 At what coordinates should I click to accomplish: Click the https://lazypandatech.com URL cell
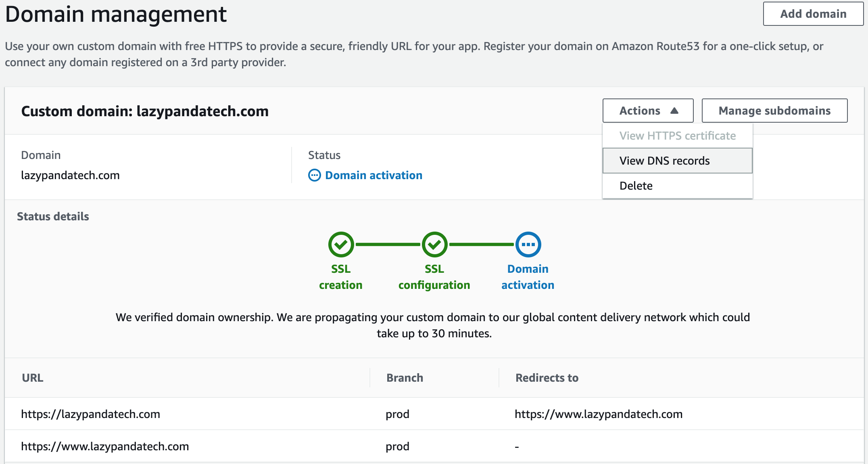90,414
